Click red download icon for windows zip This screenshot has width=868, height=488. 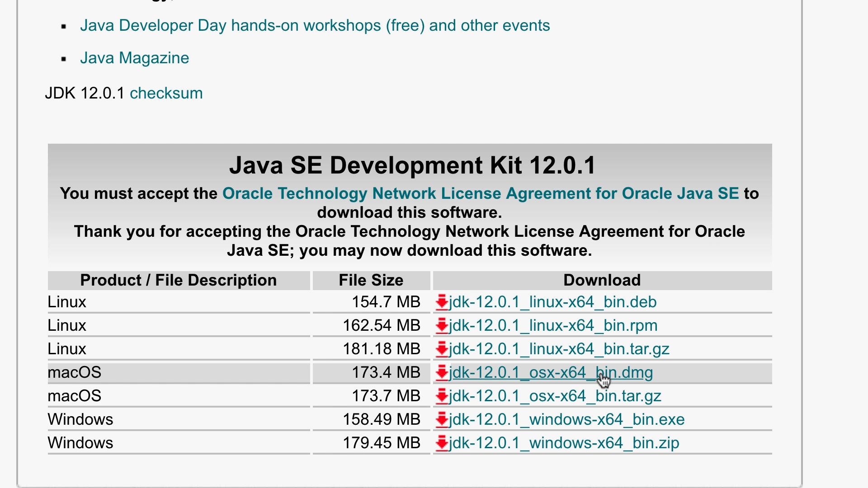[441, 443]
